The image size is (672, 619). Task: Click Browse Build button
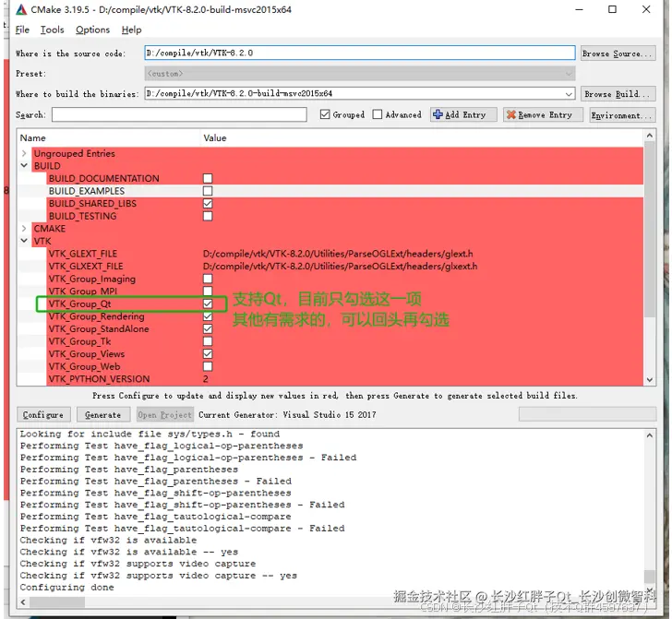(618, 94)
